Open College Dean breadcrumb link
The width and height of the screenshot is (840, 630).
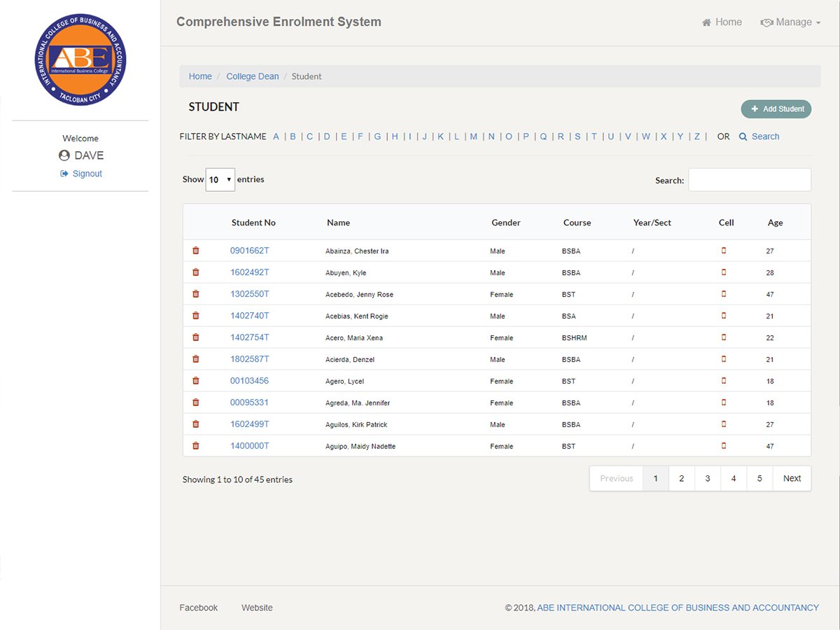tap(252, 76)
